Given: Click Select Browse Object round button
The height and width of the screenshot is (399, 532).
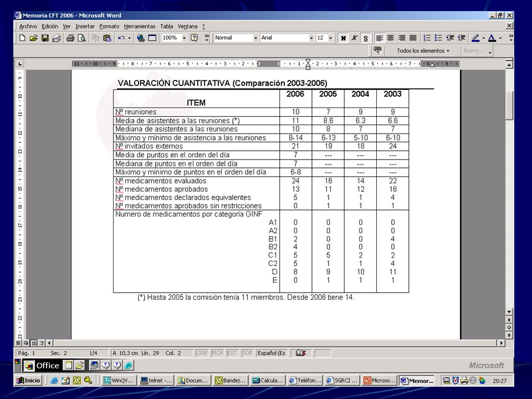Looking at the screenshot, I should click(x=509, y=328).
